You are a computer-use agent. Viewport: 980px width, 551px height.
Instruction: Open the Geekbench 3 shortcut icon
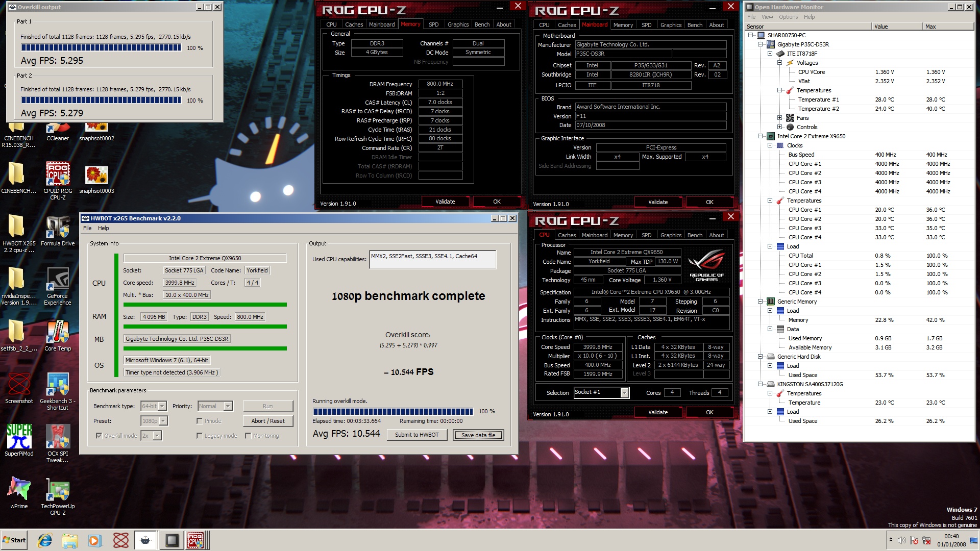58,391
